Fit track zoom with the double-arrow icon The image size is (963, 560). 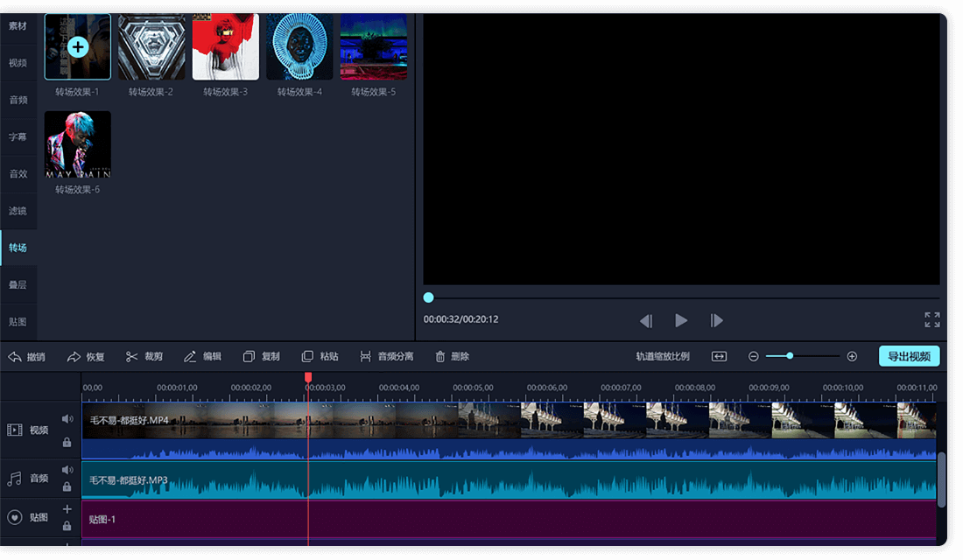click(719, 357)
